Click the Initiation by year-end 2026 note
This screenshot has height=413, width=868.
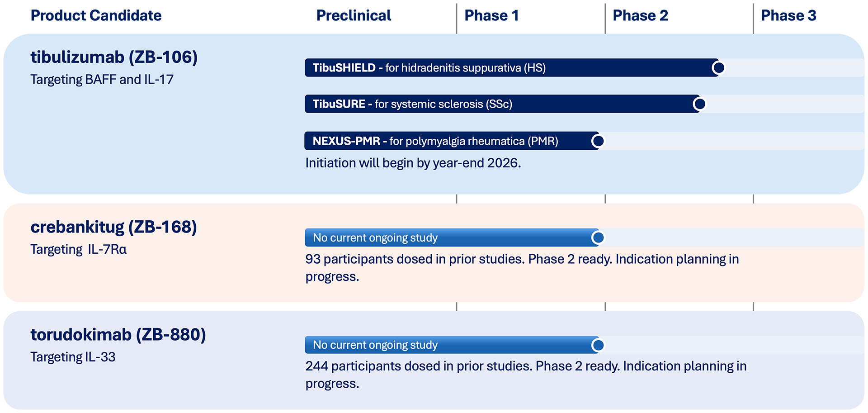[413, 163]
